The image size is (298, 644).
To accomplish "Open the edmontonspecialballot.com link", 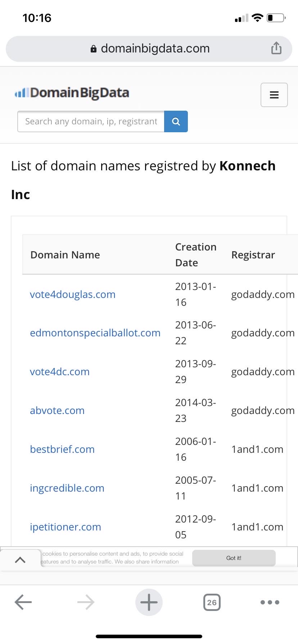I will tap(95, 333).
